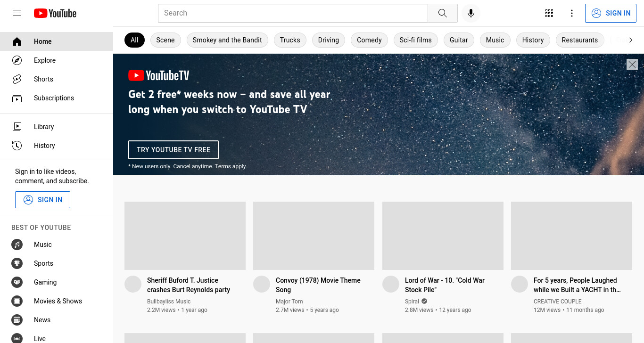Open Lord of War Cold War Stock Pile title
This screenshot has width=644, height=343.
pyautogui.click(x=445, y=285)
